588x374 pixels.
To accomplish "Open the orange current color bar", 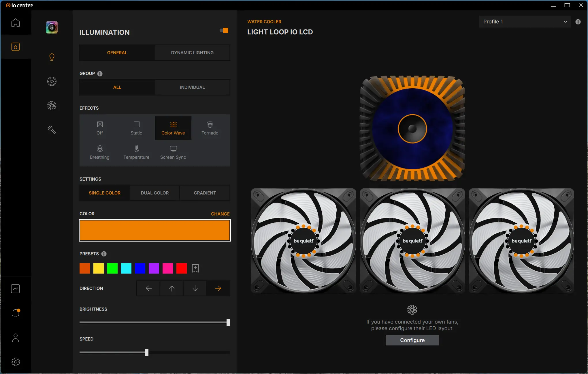I will click(155, 230).
